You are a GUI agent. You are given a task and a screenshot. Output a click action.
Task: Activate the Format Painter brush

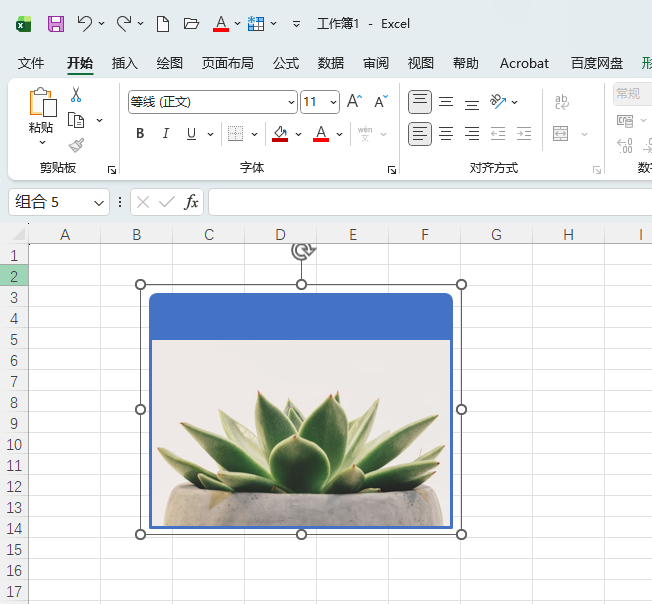coord(76,145)
